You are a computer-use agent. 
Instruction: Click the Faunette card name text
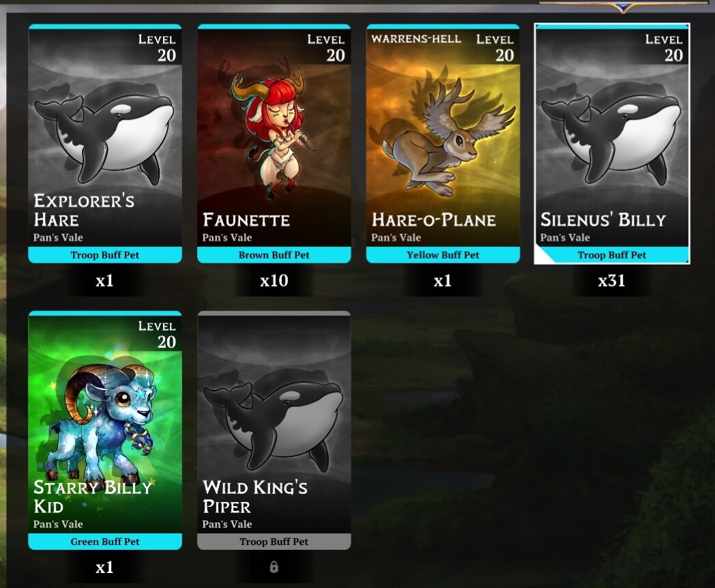246,220
